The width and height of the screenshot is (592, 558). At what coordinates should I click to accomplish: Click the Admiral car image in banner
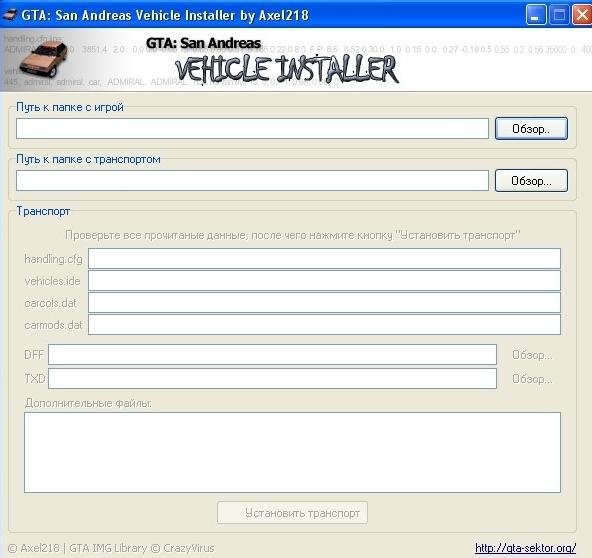point(44,60)
